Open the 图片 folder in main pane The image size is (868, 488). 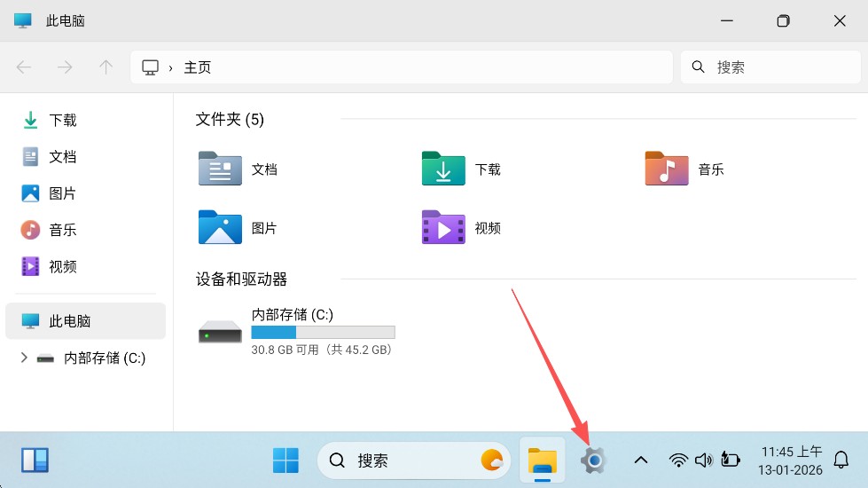(220, 228)
